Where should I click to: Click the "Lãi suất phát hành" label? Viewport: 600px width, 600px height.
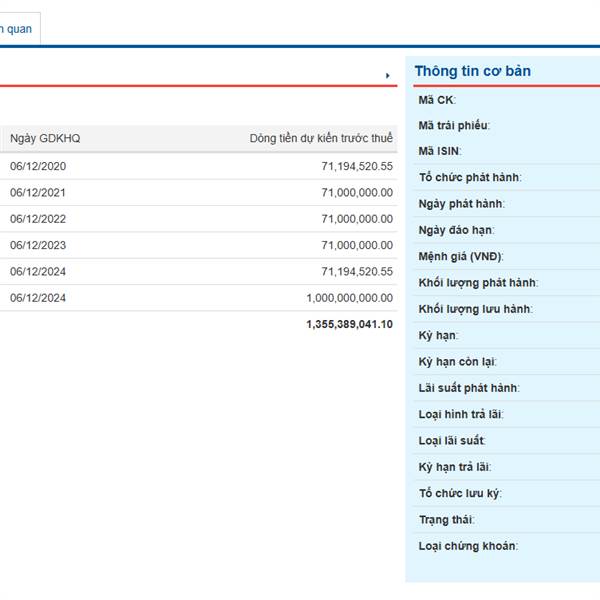[x=469, y=387]
